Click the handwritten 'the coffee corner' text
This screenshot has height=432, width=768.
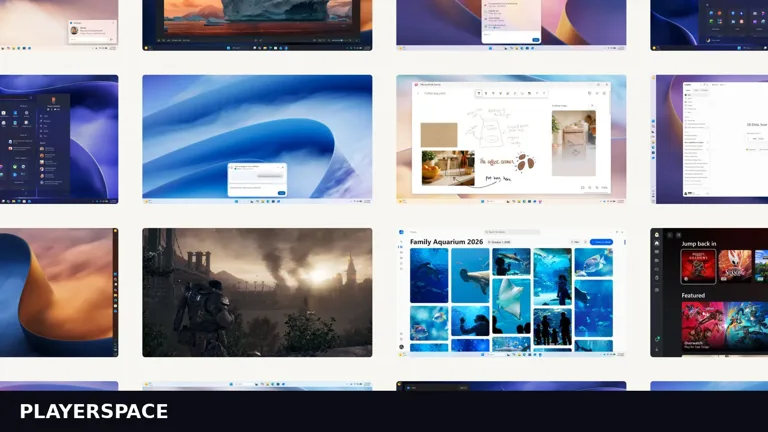tap(497, 162)
